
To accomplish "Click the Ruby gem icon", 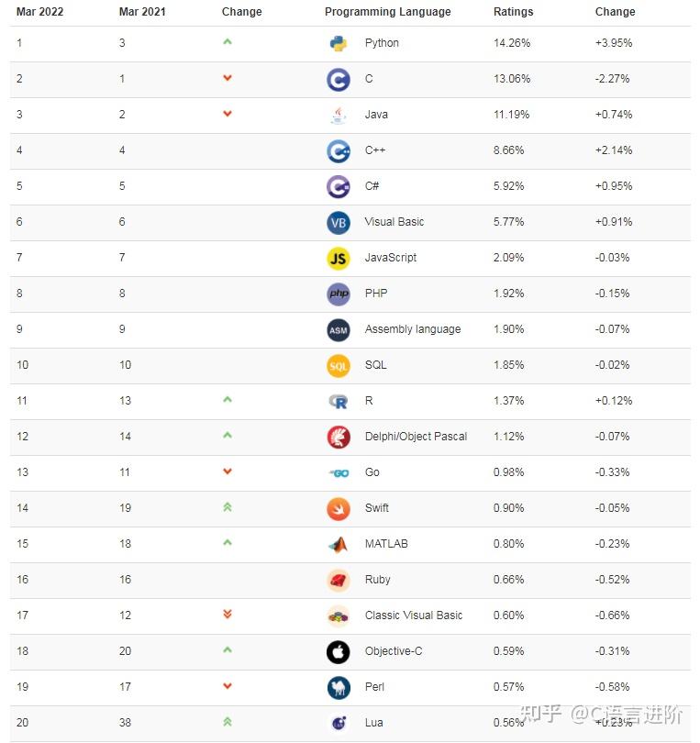I will point(339,580).
